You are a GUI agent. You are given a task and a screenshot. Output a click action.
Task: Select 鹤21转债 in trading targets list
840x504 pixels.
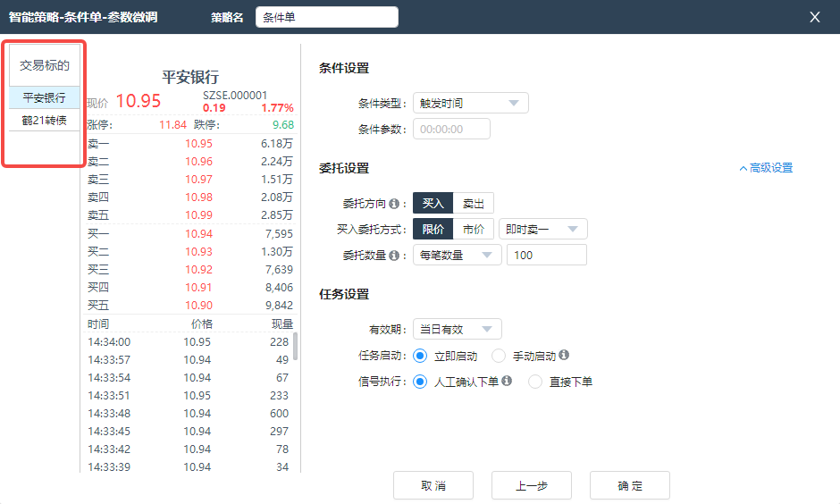[x=44, y=120]
